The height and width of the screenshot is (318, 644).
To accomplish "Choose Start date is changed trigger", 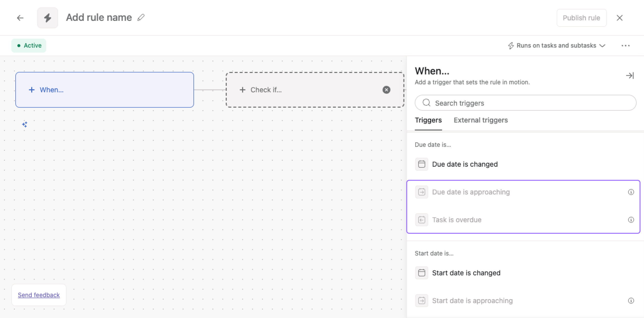I will (466, 273).
